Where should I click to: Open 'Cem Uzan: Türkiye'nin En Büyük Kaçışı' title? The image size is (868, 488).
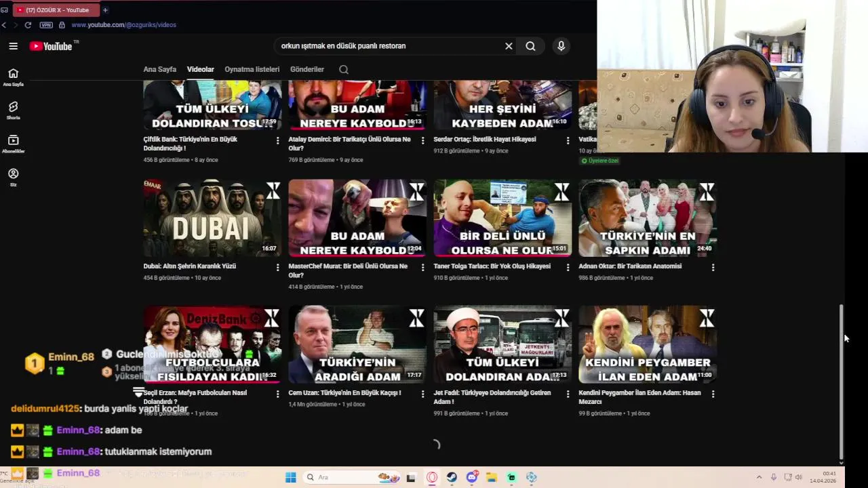click(344, 392)
